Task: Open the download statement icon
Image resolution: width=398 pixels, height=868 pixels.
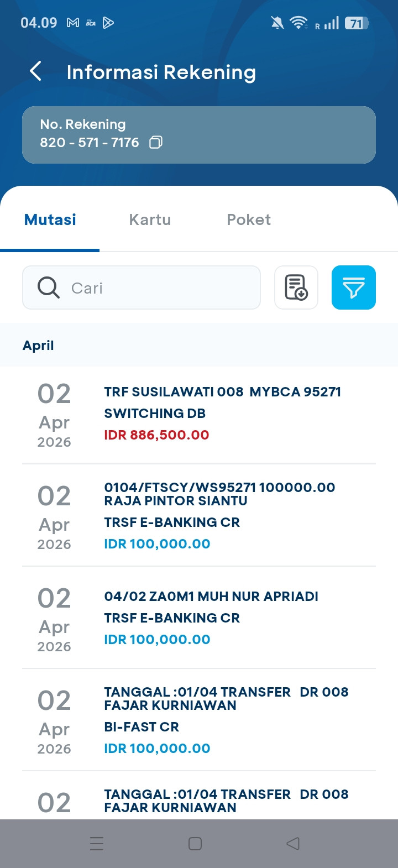Action: [x=296, y=287]
